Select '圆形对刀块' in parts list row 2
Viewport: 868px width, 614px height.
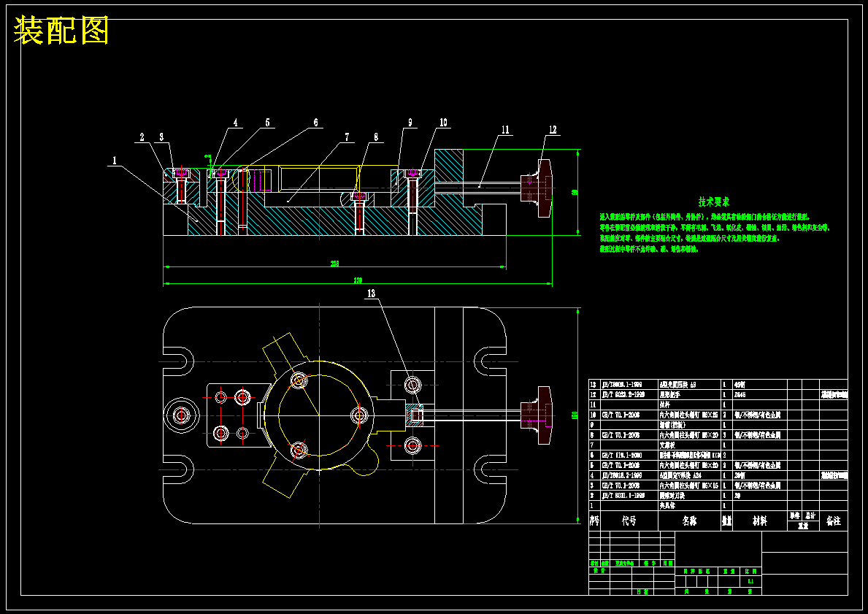point(672,496)
